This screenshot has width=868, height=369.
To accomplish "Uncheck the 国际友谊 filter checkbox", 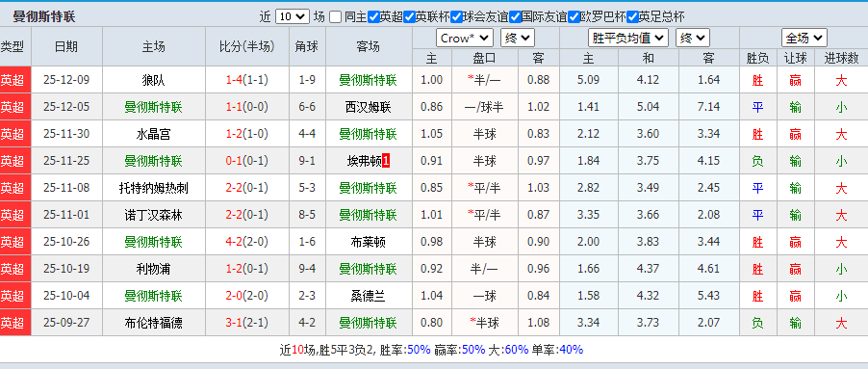I will [516, 16].
